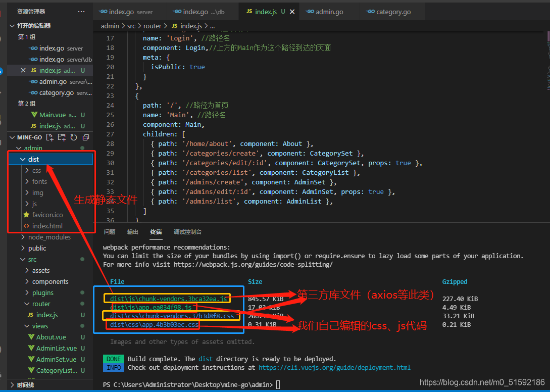The image size is (550, 392).
Task: Click the Vue icon of AdminSet.vue
Action: 31,359
